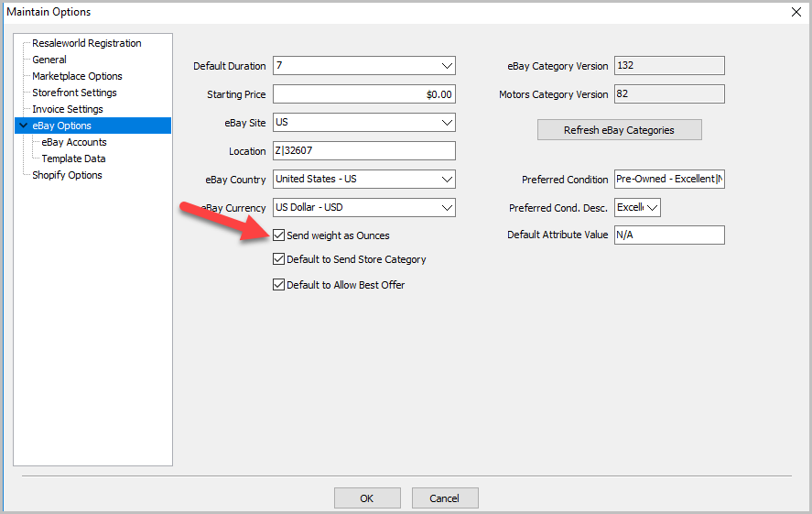
Task: Click the Refresh eBay Categories button
Action: pyautogui.click(x=620, y=130)
